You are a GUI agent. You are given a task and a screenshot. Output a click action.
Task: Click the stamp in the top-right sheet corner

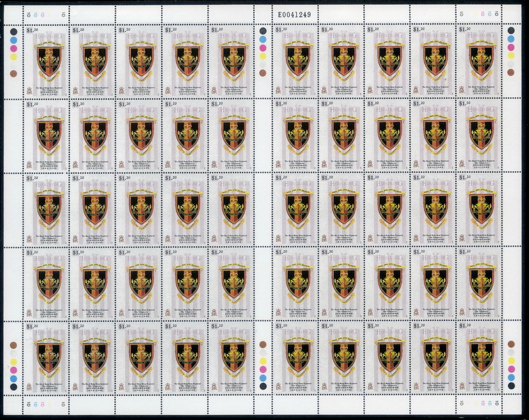480,61
